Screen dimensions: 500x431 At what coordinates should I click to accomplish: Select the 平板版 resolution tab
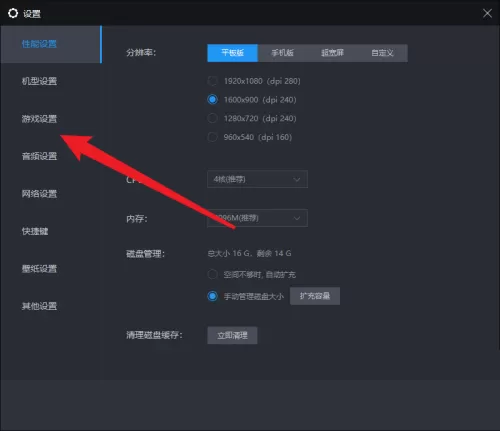point(232,53)
